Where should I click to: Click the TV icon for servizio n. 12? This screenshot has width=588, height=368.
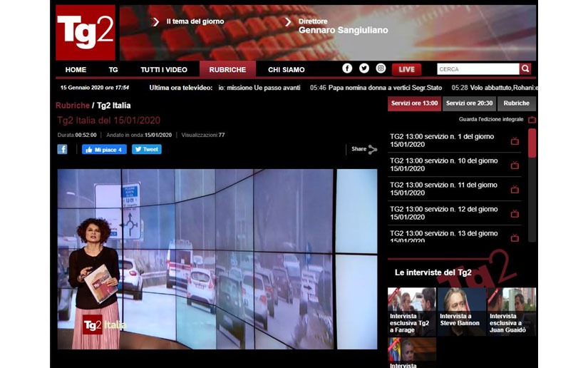515,213
